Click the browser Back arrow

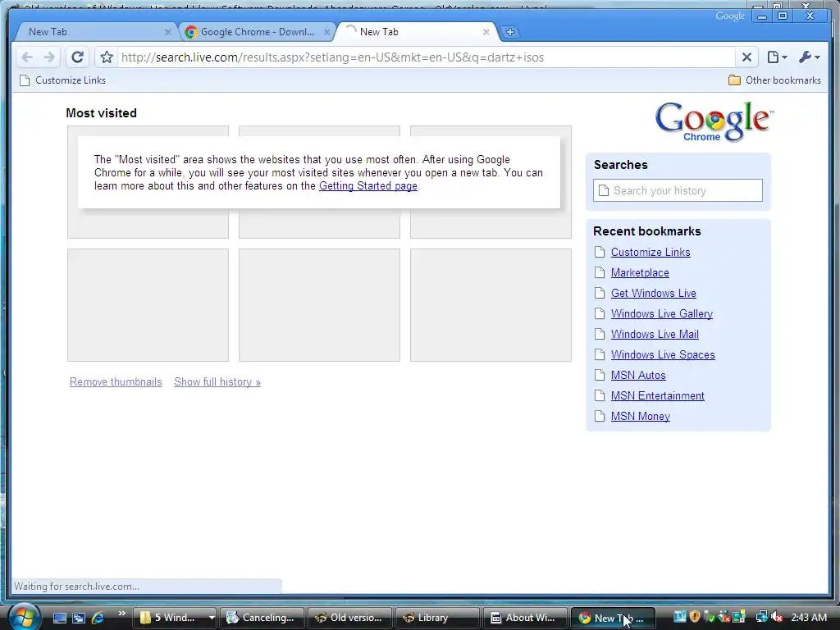coord(27,57)
